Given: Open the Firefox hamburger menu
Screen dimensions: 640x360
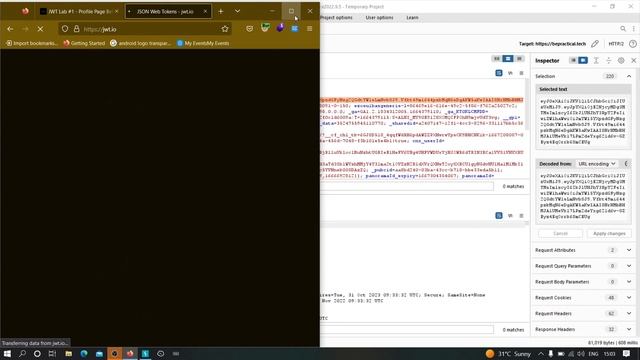Looking at the screenshot, I should pos(309,29).
